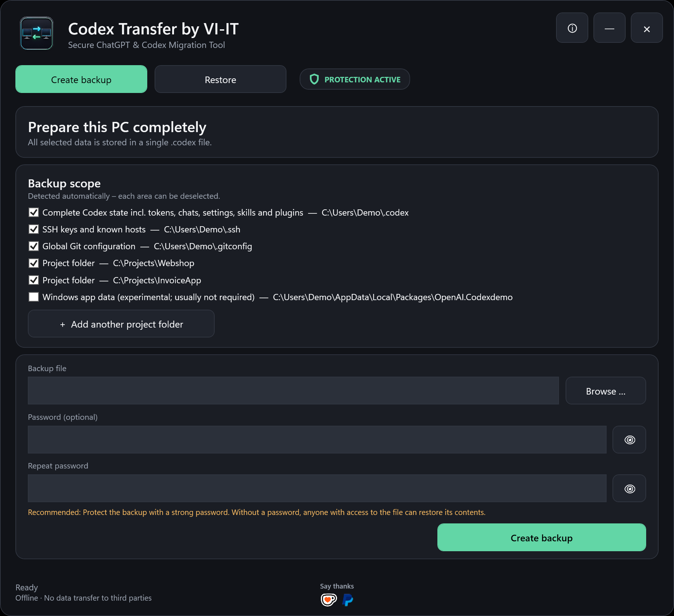Click the Say thanks label

[337, 586]
